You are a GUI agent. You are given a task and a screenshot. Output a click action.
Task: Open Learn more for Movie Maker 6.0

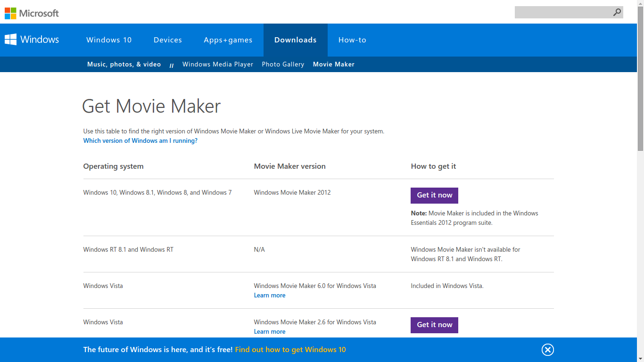click(270, 295)
